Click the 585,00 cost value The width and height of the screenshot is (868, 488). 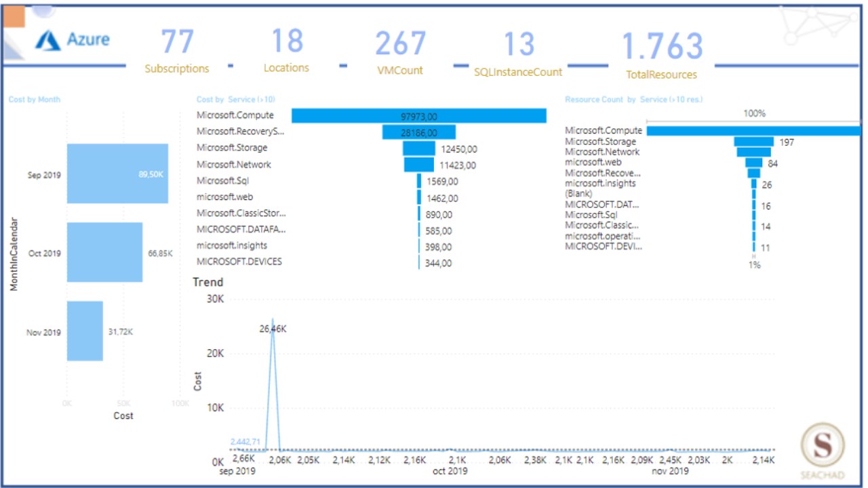pos(439,231)
